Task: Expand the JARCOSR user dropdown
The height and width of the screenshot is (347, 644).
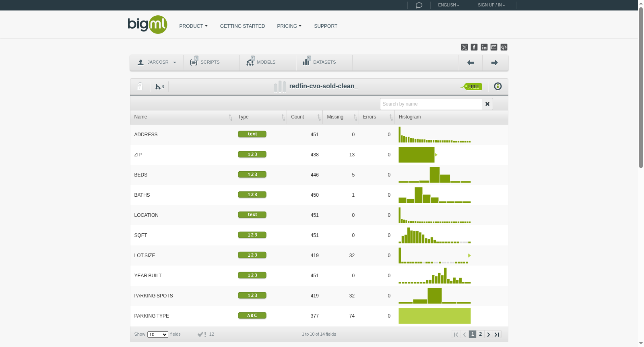Action: [157, 62]
